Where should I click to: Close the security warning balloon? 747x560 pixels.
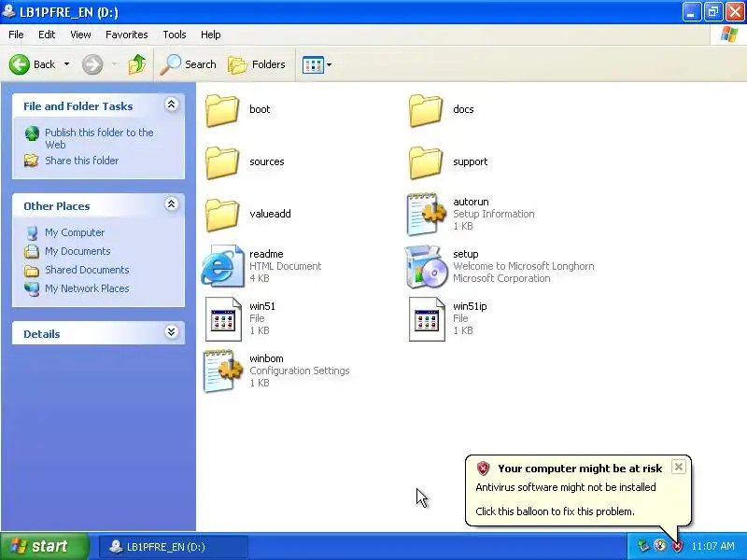[679, 467]
